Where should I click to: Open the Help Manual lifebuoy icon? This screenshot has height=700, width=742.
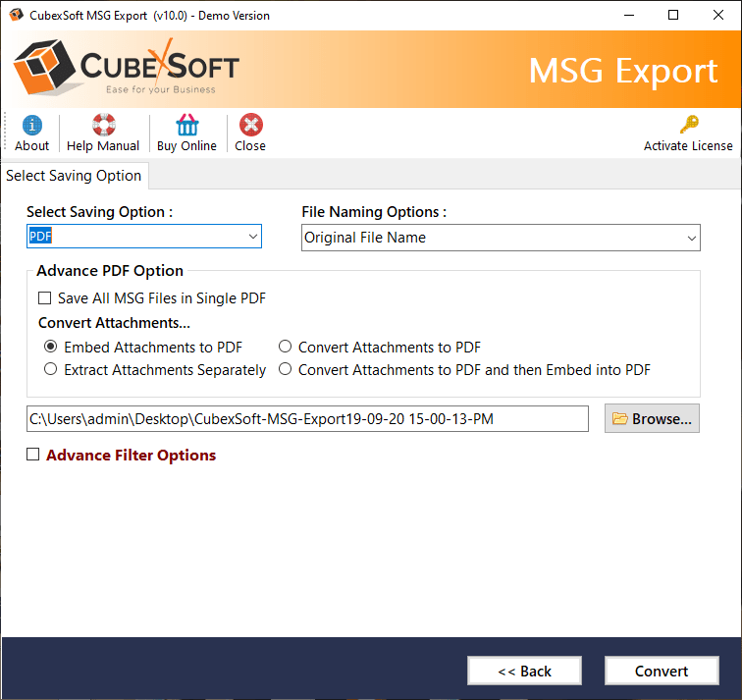[x=103, y=125]
